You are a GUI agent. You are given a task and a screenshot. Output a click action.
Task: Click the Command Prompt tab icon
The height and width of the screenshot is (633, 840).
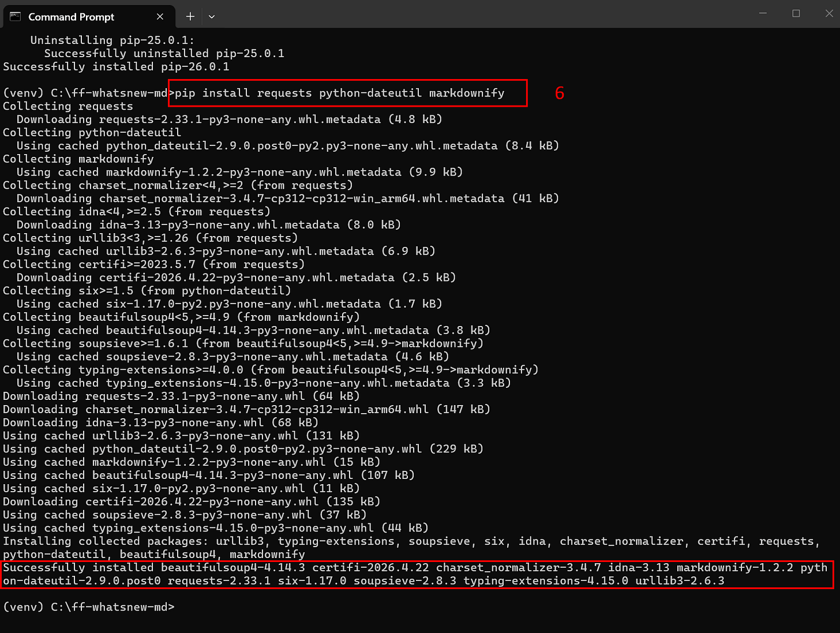(x=16, y=17)
